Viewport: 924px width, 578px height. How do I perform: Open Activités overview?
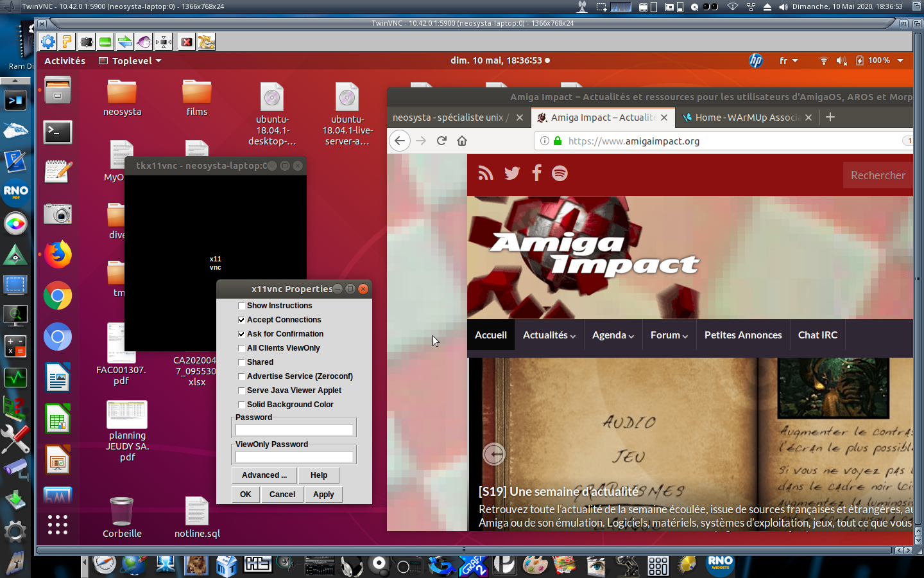pyautogui.click(x=65, y=61)
